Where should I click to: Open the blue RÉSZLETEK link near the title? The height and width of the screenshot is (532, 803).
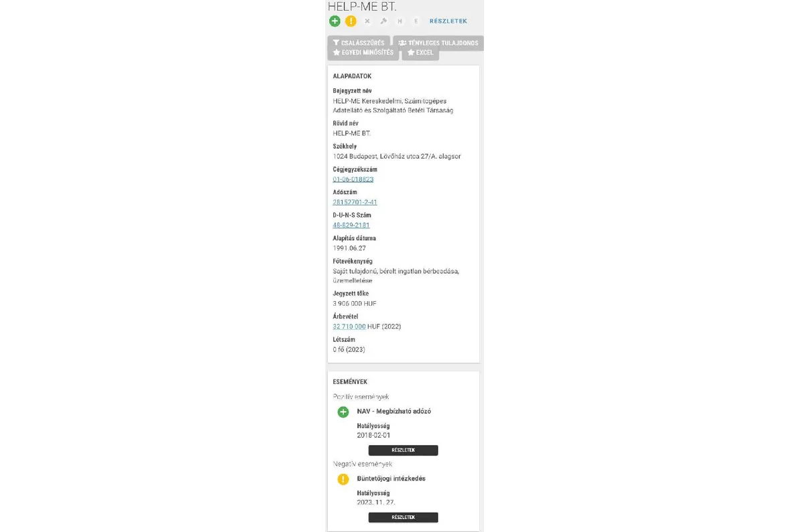(x=448, y=21)
